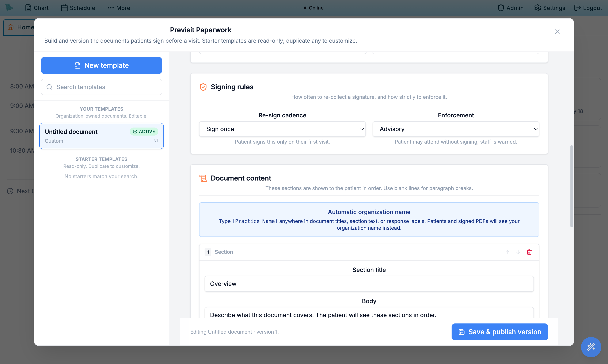
Task: Click the clock icon beside Next
Action: (10, 191)
